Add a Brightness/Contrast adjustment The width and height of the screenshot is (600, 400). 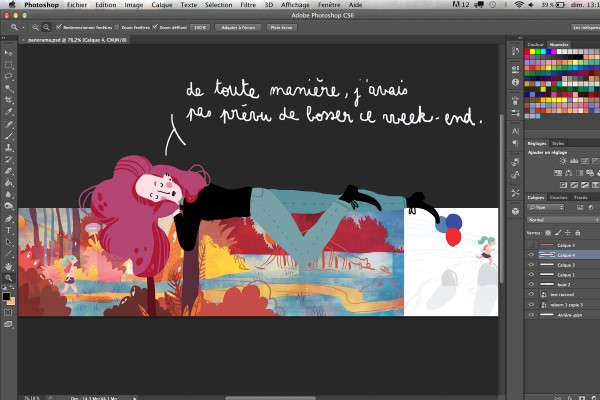point(563,161)
